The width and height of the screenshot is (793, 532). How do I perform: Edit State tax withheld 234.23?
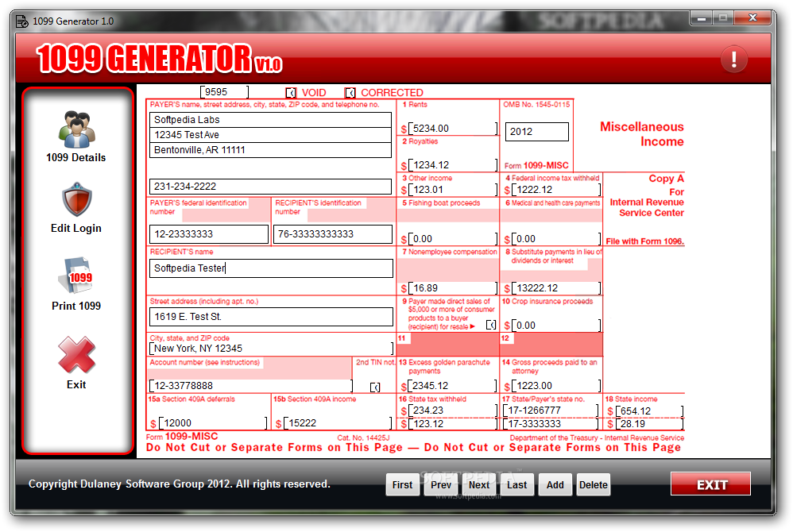coord(453,411)
